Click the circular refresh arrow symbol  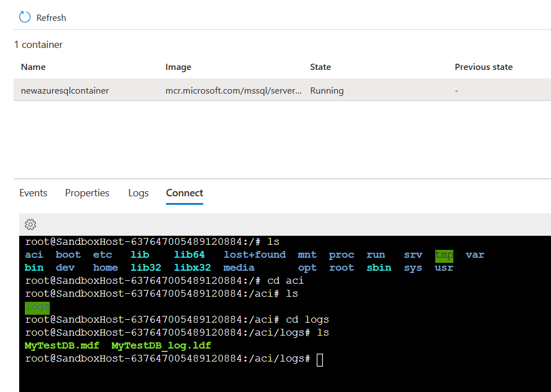(x=24, y=17)
